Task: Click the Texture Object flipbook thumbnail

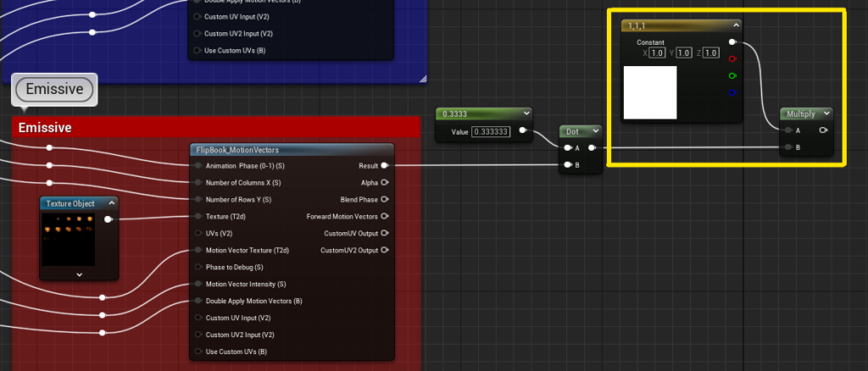Action: click(x=68, y=240)
